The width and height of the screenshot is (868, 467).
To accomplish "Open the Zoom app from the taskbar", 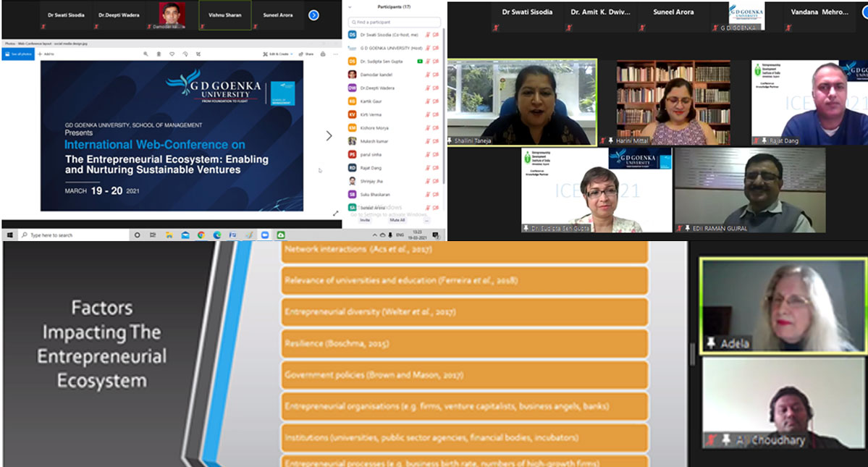I will coord(266,235).
